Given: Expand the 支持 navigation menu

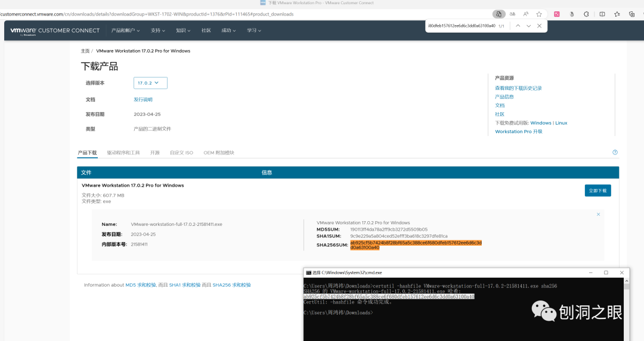Looking at the screenshot, I should pyautogui.click(x=157, y=30).
